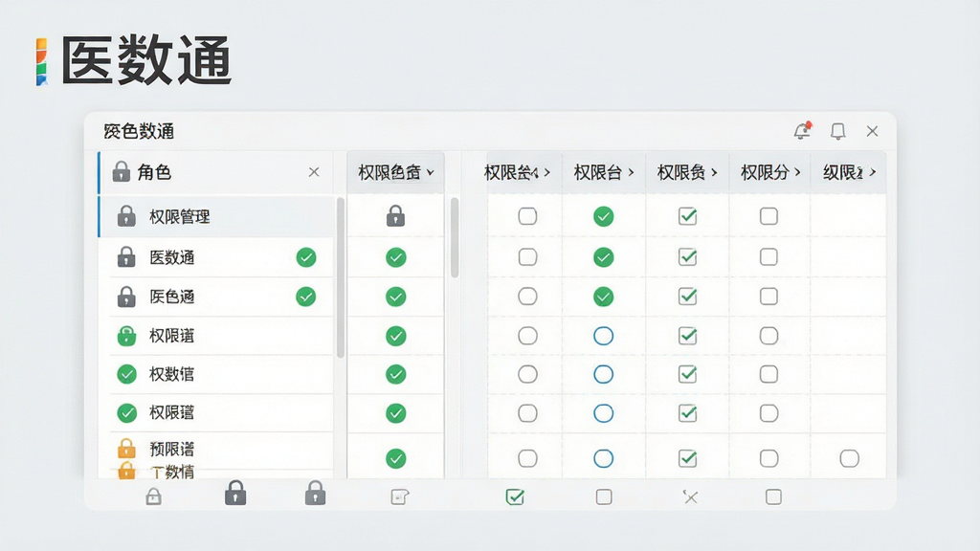Select the 权限管理 row lock icon
This screenshot has height=551, width=980.
click(x=126, y=216)
